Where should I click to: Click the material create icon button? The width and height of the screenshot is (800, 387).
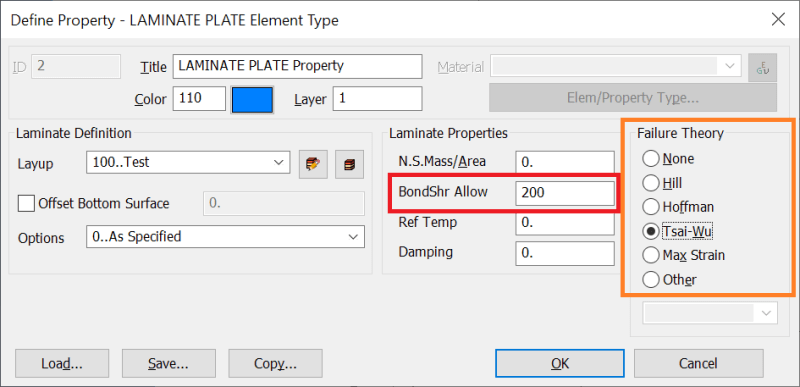[762, 67]
